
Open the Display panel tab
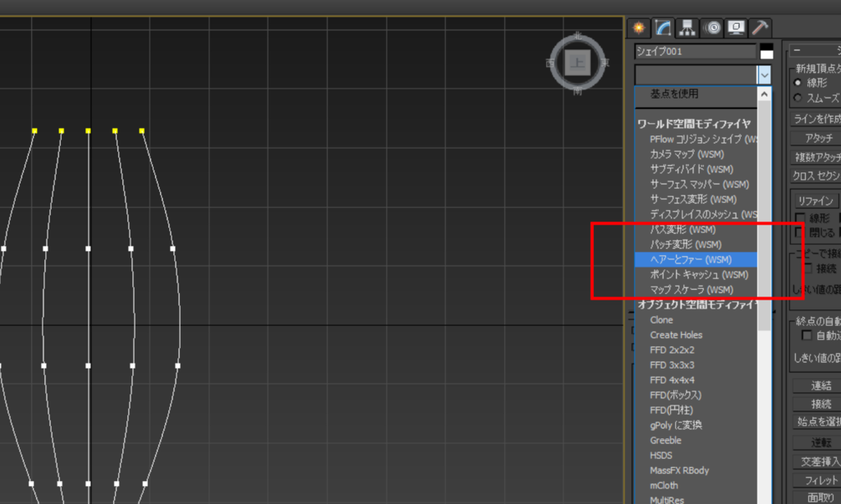point(736,28)
